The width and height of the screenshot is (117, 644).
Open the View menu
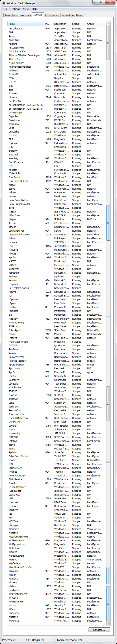click(x=26, y=9)
